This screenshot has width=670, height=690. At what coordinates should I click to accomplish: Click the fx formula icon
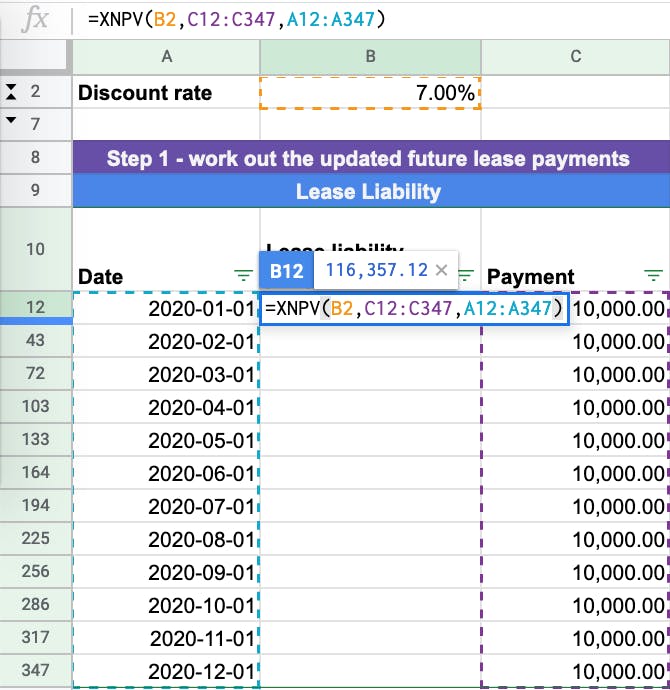(35, 19)
